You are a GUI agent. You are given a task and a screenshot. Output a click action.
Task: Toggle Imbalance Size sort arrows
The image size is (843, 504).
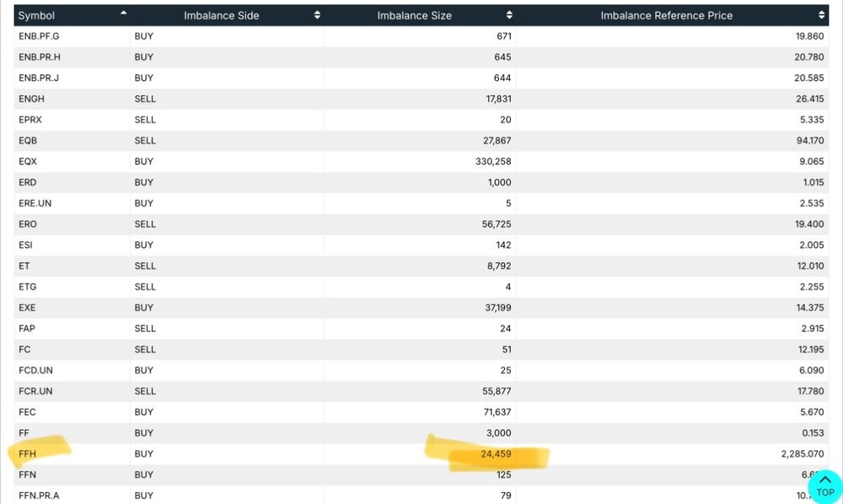click(x=509, y=15)
